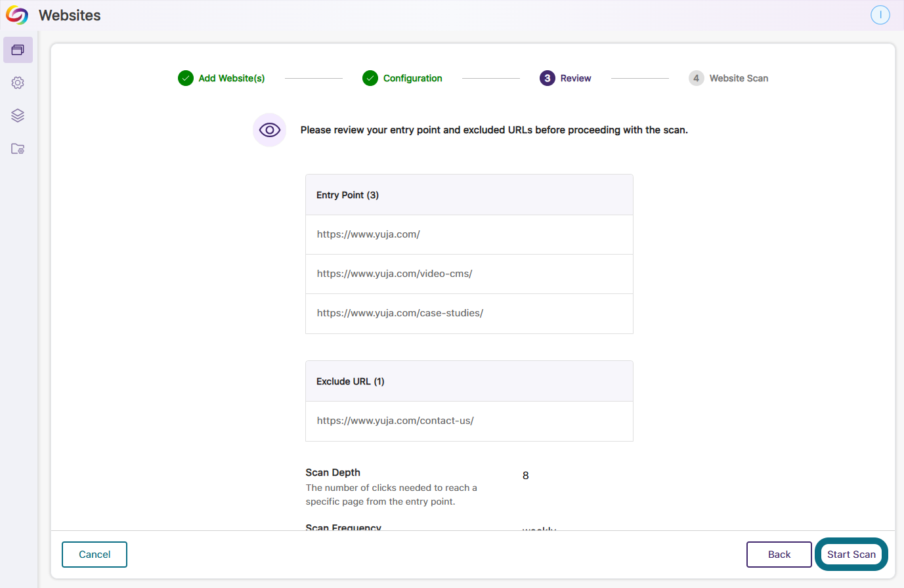
Task: Click the Add Website(s) green checkmark
Action: coord(186,78)
